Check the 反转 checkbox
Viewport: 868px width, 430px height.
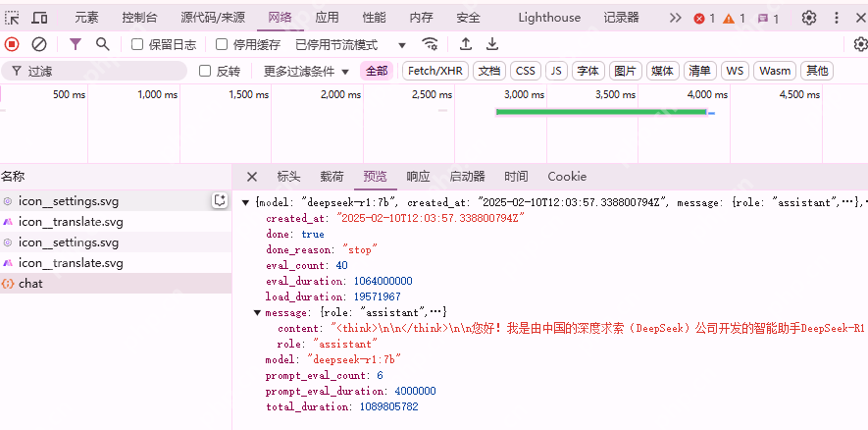(x=205, y=71)
